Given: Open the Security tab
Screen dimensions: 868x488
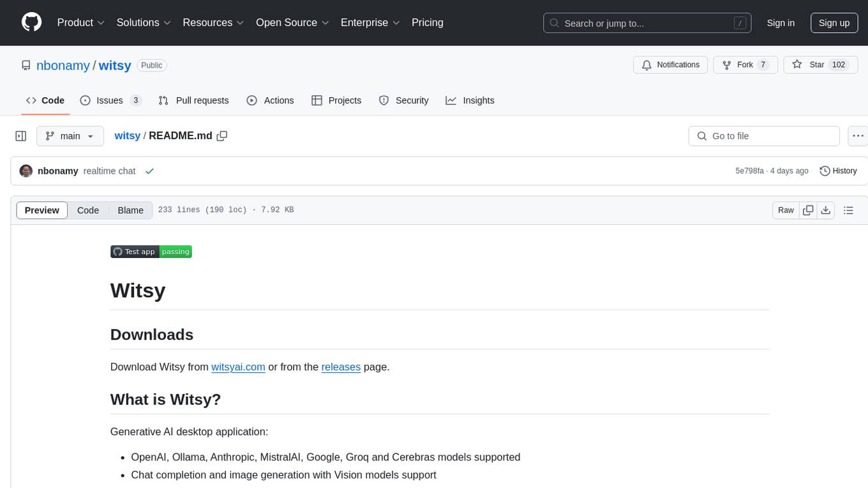Looking at the screenshot, I should pyautogui.click(x=403, y=100).
